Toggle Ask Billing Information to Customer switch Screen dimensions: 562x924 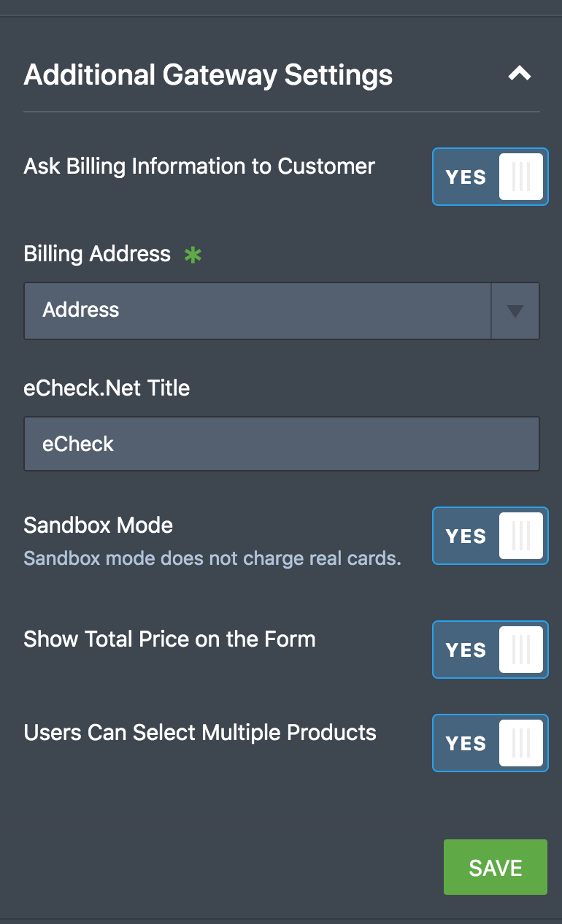tap(490, 177)
